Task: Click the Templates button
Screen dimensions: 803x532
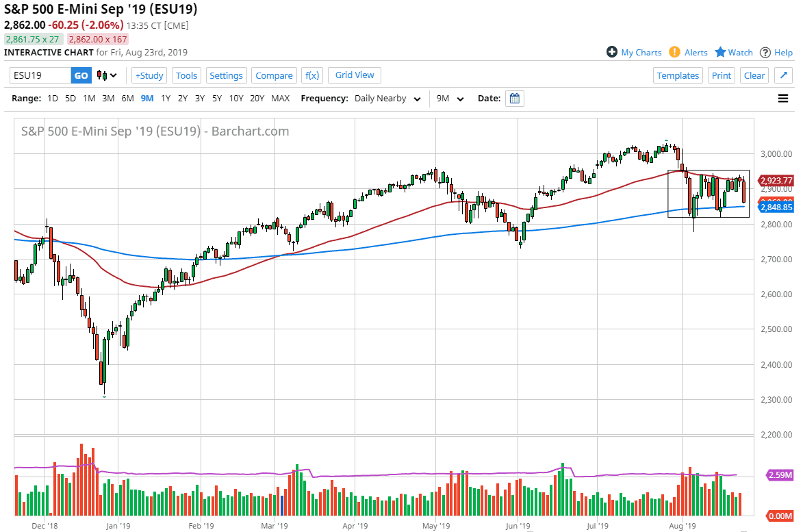Action: (678, 75)
